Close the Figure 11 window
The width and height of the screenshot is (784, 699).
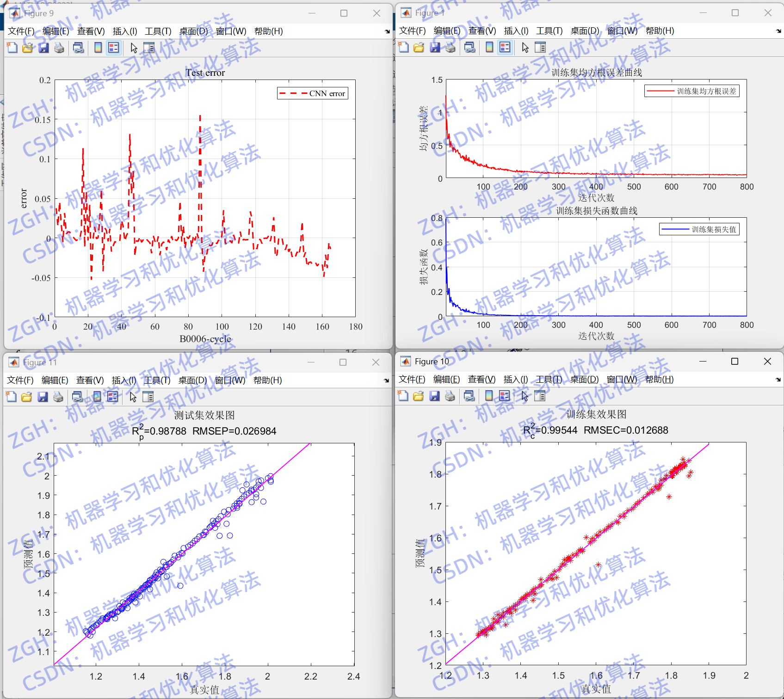click(x=376, y=362)
